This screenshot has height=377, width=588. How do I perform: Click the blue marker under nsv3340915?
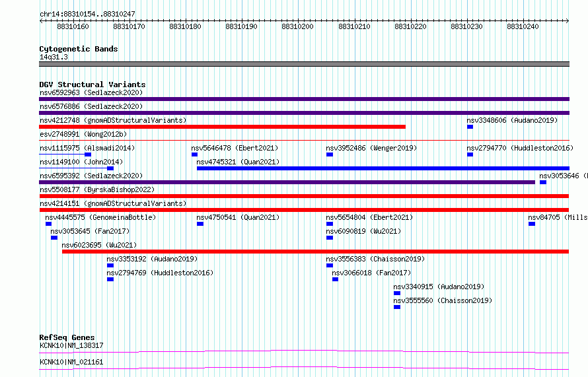click(397, 293)
